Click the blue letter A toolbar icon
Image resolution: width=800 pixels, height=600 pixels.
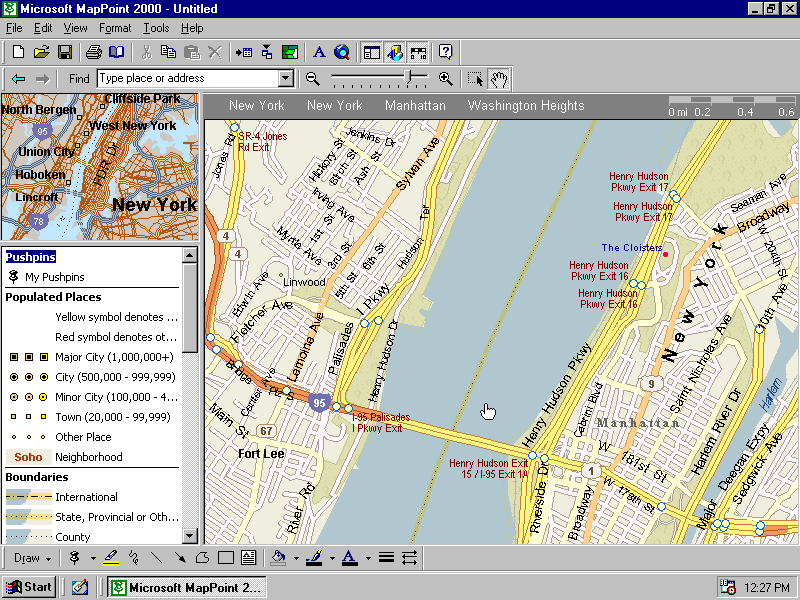pos(319,52)
